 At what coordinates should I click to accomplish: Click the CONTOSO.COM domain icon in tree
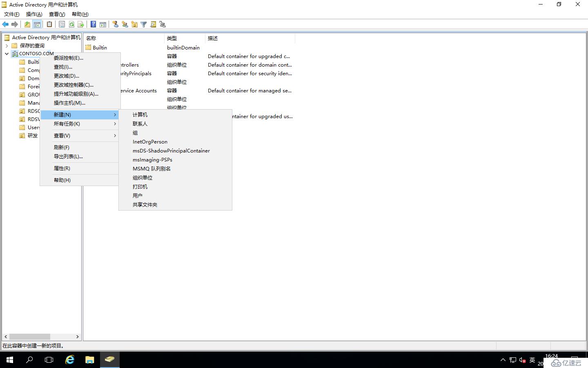pos(15,54)
